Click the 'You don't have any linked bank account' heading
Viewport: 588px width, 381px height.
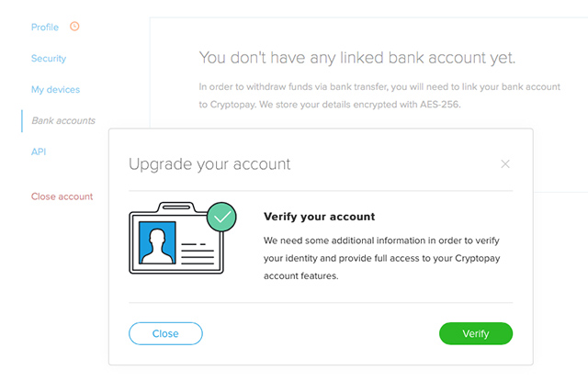coord(357,58)
